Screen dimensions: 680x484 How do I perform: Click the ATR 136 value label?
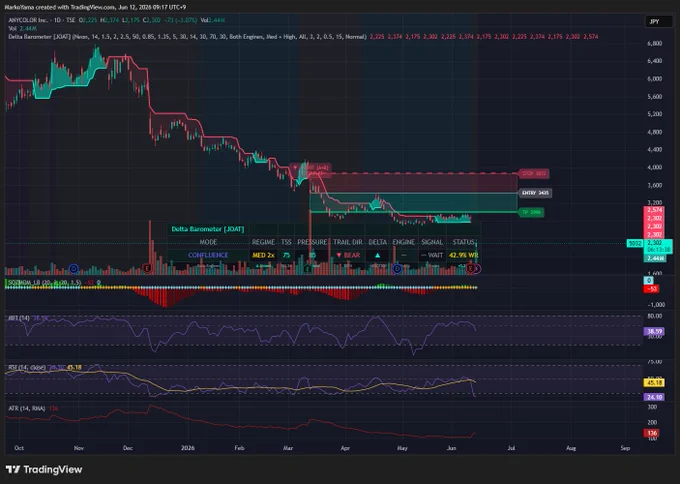tap(652, 433)
